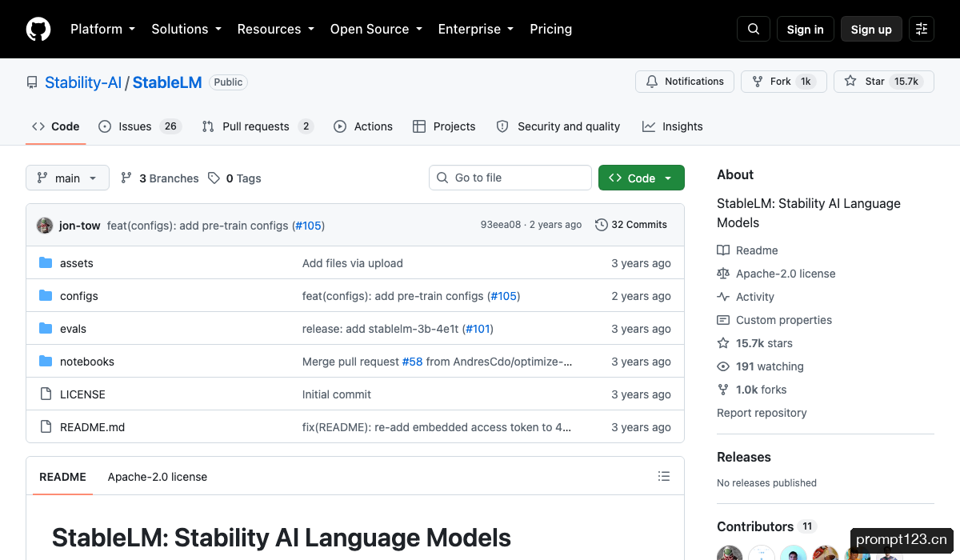Viewport: 960px width, 560px height.
Task: Click the Activity pulse icon
Action: click(x=723, y=297)
